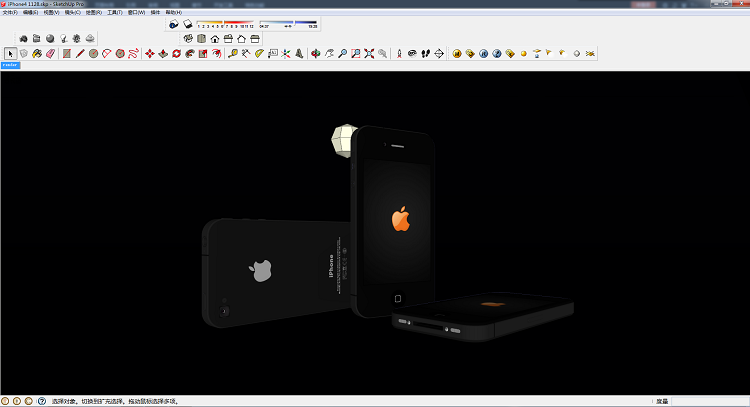Switch to Back view house outline
This screenshot has width=750, height=407.
point(242,39)
